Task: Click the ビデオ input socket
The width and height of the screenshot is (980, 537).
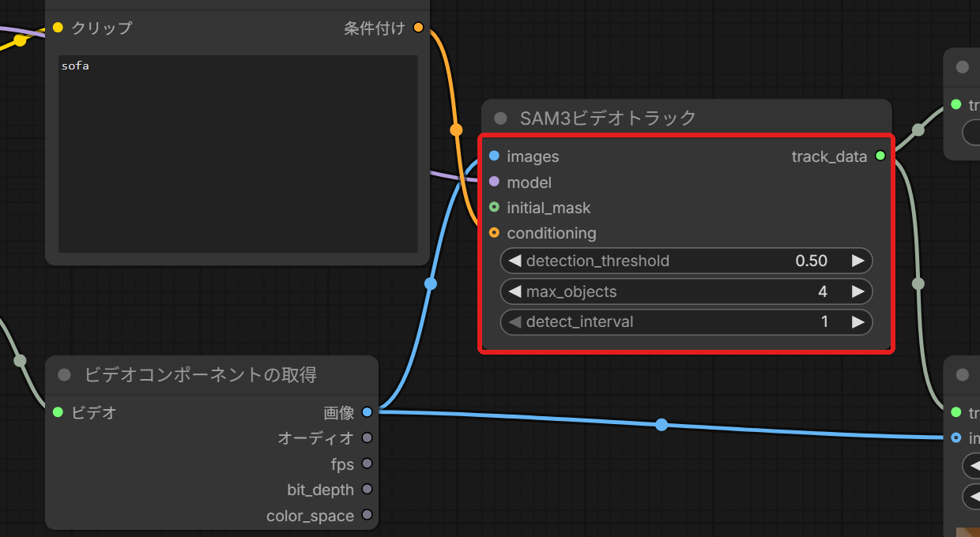Action: [x=58, y=411]
